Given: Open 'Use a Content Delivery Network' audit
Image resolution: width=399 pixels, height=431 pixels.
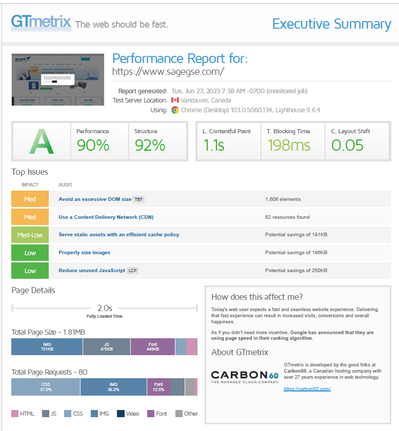Looking at the screenshot, I should point(106,217).
